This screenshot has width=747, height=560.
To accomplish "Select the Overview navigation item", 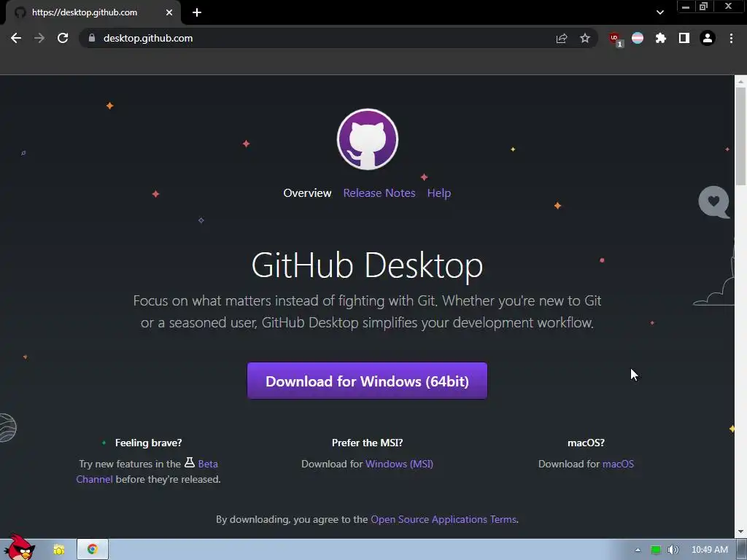I will (x=307, y=192).
